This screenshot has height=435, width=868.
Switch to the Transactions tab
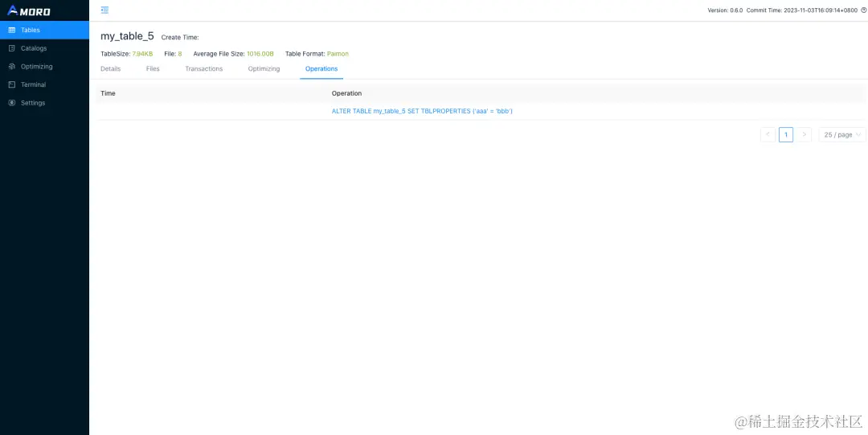(203, 68)
